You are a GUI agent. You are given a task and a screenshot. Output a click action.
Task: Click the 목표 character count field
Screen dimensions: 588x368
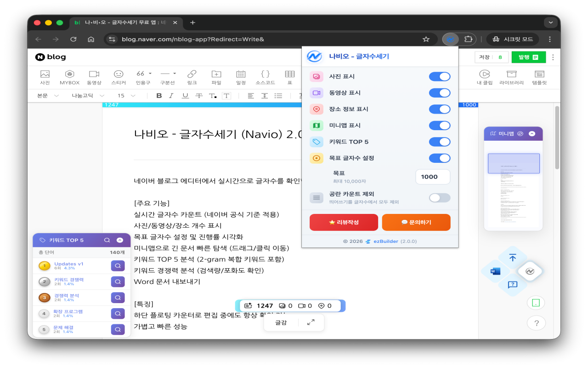point(433,177)
